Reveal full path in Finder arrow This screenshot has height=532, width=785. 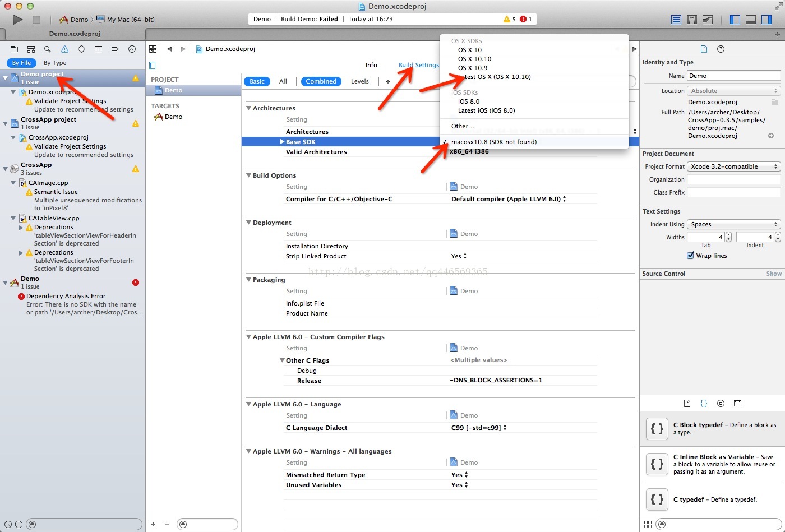tap(771, 136)
